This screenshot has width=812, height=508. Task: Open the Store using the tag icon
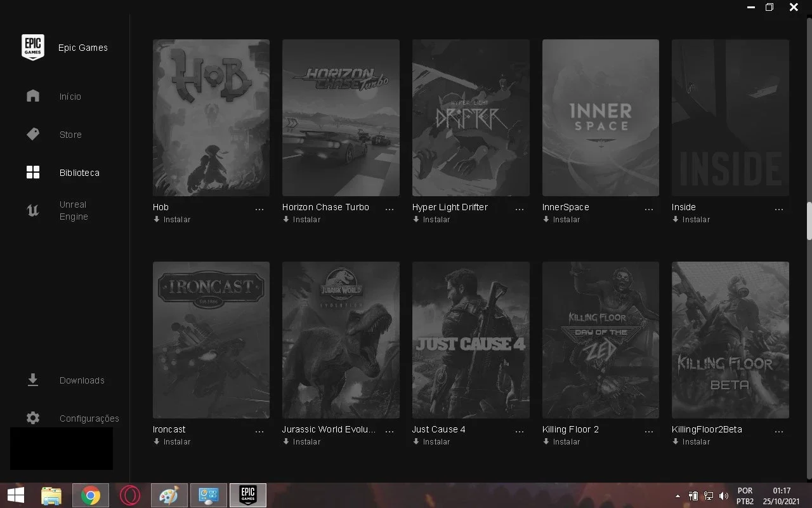pos(33,134)
